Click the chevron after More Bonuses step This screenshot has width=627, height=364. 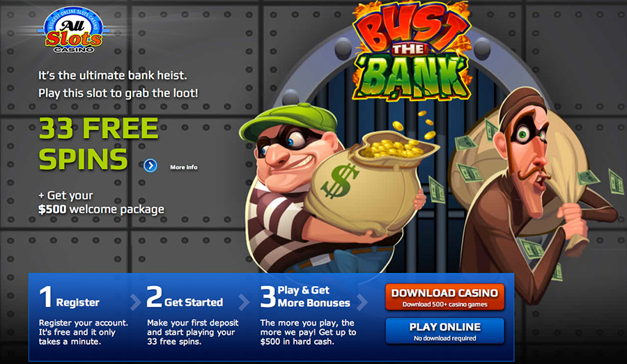point(362,303)
